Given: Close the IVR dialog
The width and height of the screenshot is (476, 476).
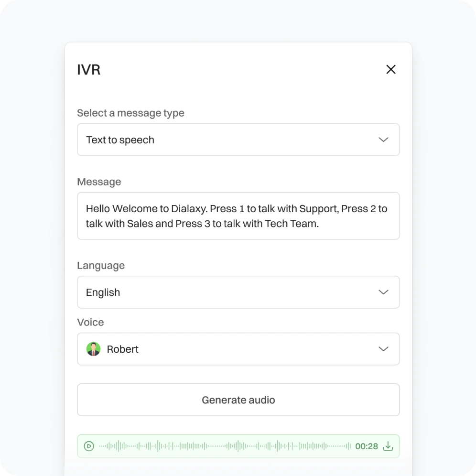Looking at the screenshot, I should tap(391, 69).
